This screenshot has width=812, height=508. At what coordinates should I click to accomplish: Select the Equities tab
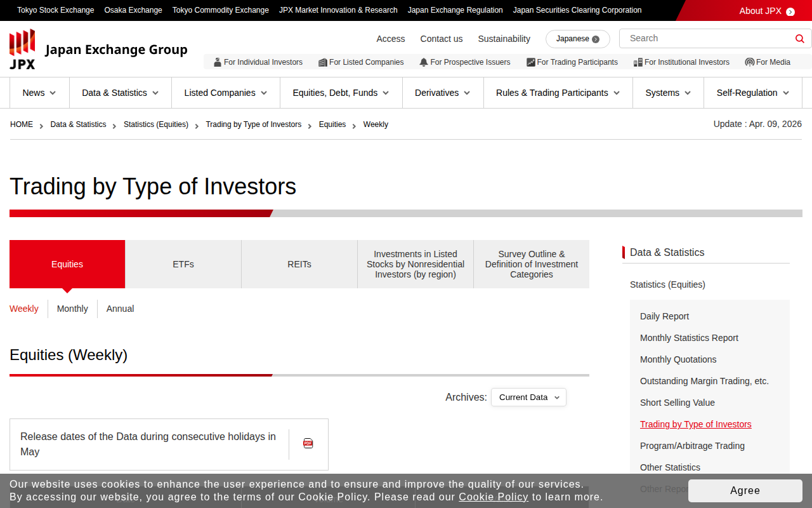point(67,264)
